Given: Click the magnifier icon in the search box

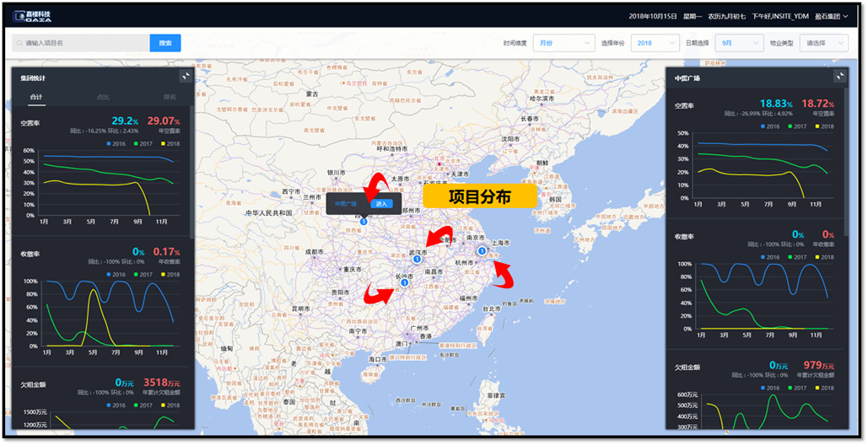Looking at the screenshot, I should 19,43.
